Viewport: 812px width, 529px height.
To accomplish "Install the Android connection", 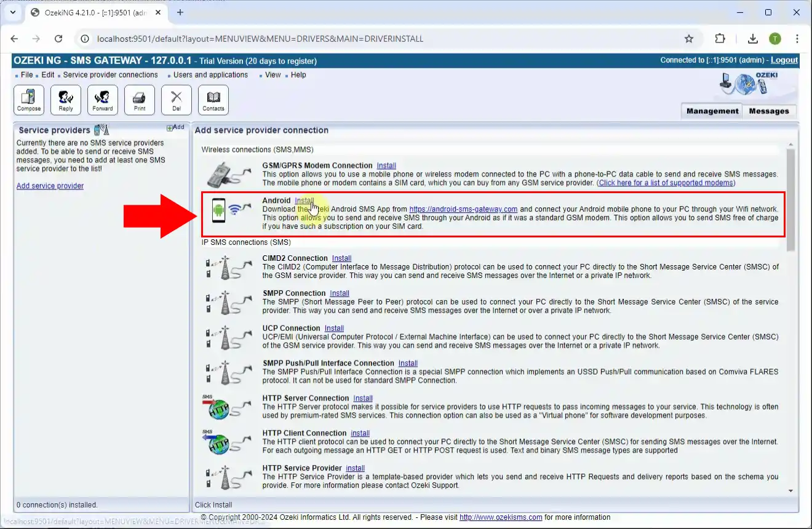I will (x=304, y=201).
